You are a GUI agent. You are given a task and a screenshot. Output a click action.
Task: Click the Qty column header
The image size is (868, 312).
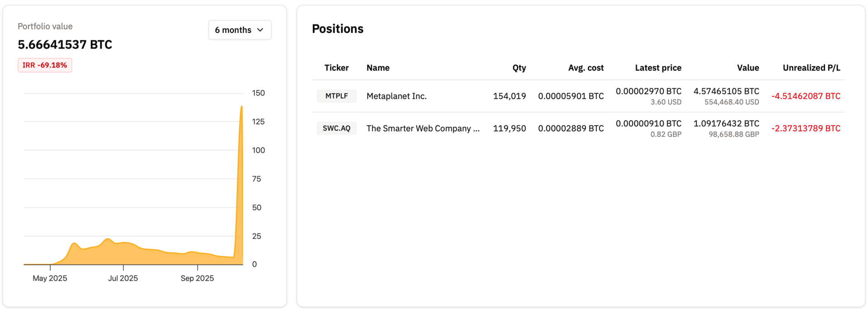coord(519,68)
